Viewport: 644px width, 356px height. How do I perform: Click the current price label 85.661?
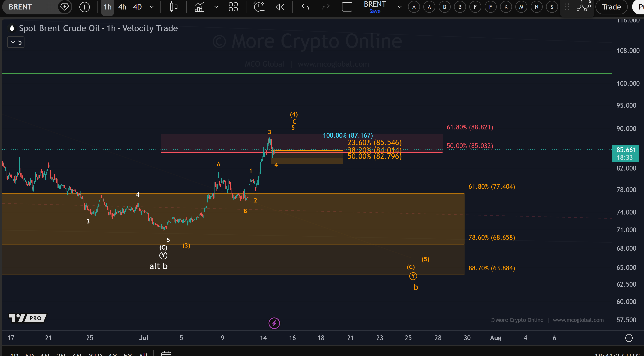pyautogui.click(x=626, y=153)
